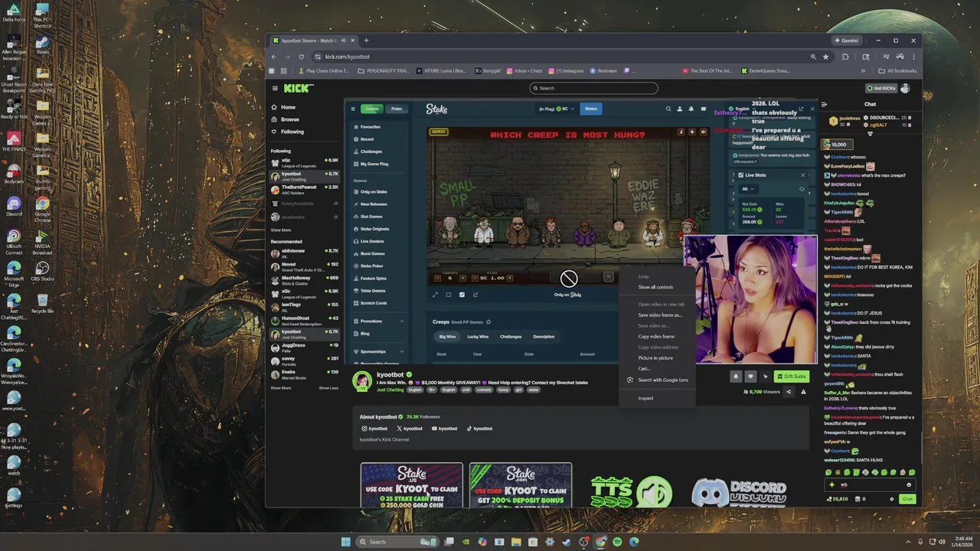
Task: Collapse chat with the arrow icon
Action: click(824, 105)
